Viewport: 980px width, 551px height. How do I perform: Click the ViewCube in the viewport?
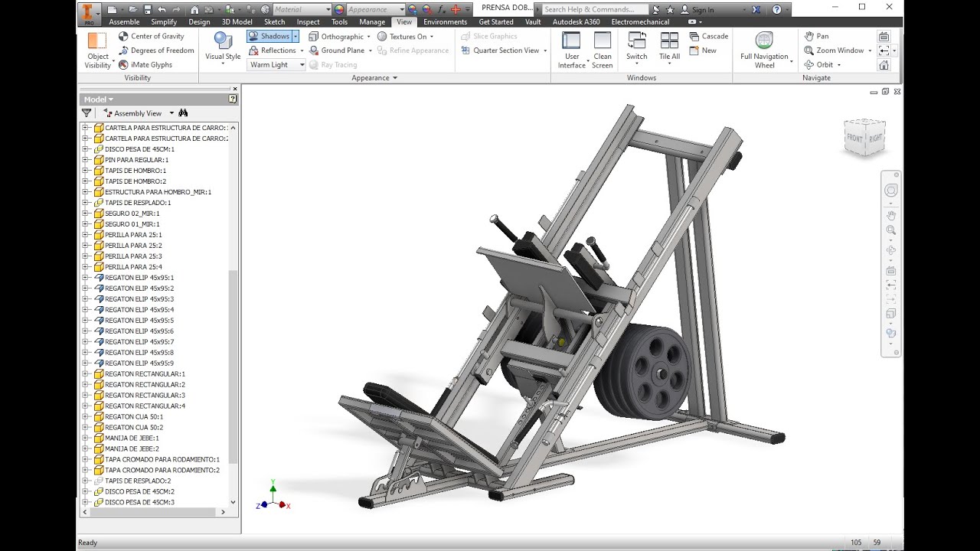[x=864, y=137]
